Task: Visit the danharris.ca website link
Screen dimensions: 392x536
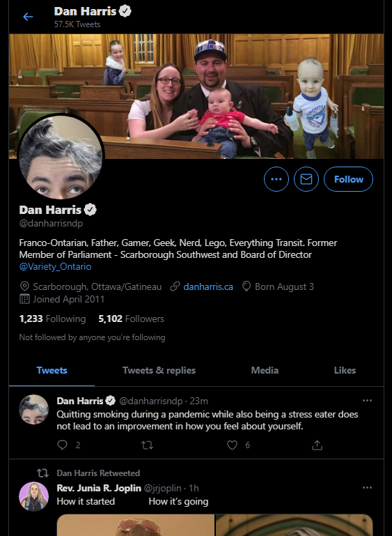Action: click(208, 286)
